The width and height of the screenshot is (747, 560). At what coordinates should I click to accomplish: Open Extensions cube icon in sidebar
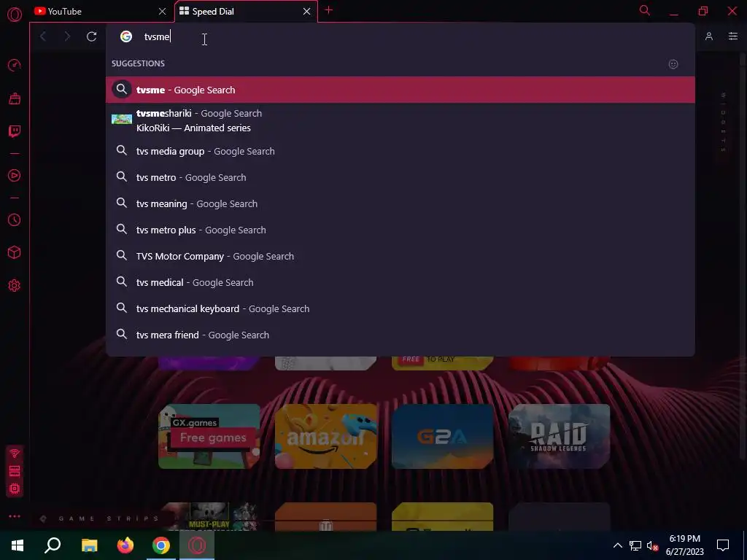(x=15, y=252)
